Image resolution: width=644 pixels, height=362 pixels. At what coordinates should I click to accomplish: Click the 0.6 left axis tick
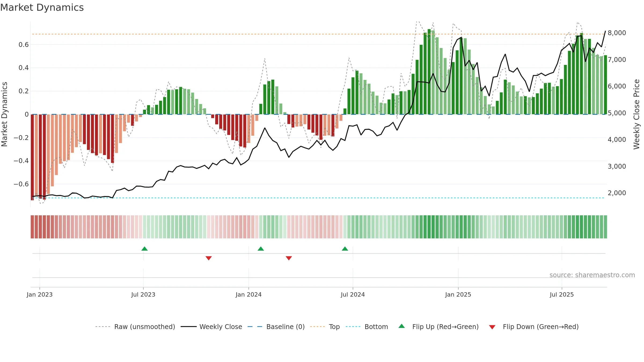[x=24, y=45]
